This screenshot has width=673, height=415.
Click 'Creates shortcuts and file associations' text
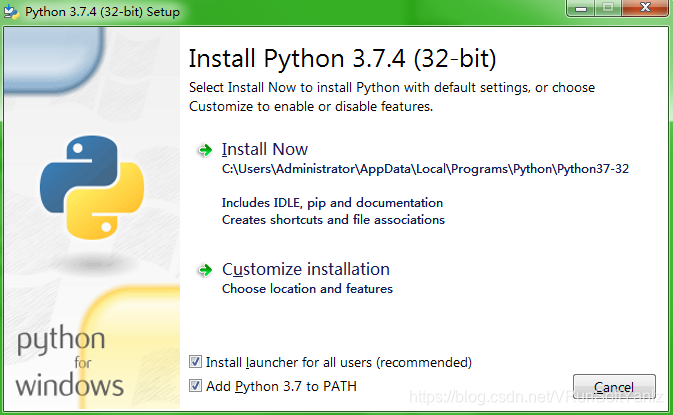click(x=333, y=220)
